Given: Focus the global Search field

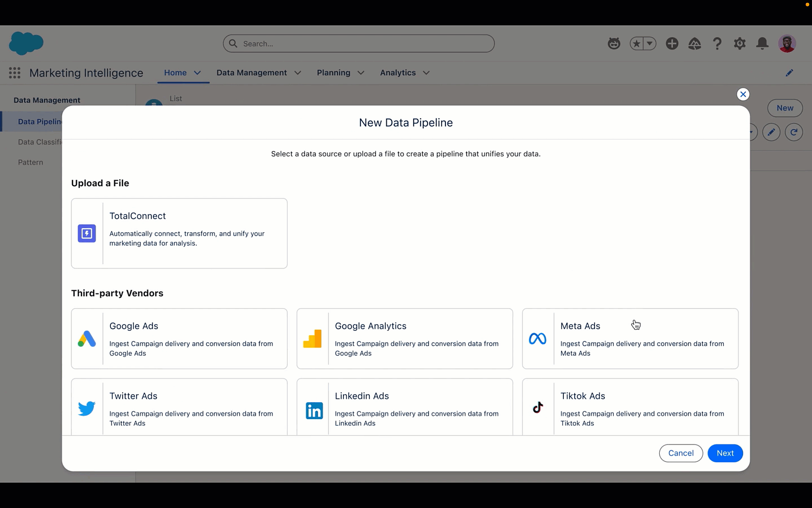Looking at the screenshot, I should tap(359, 44).
